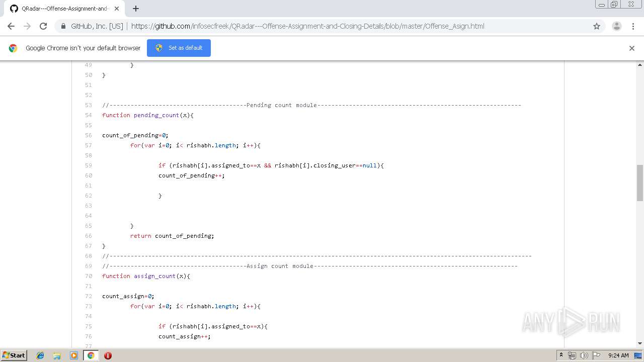The image size is (644, 362).
Task: Click line number 66
Action: coord(89,236)
